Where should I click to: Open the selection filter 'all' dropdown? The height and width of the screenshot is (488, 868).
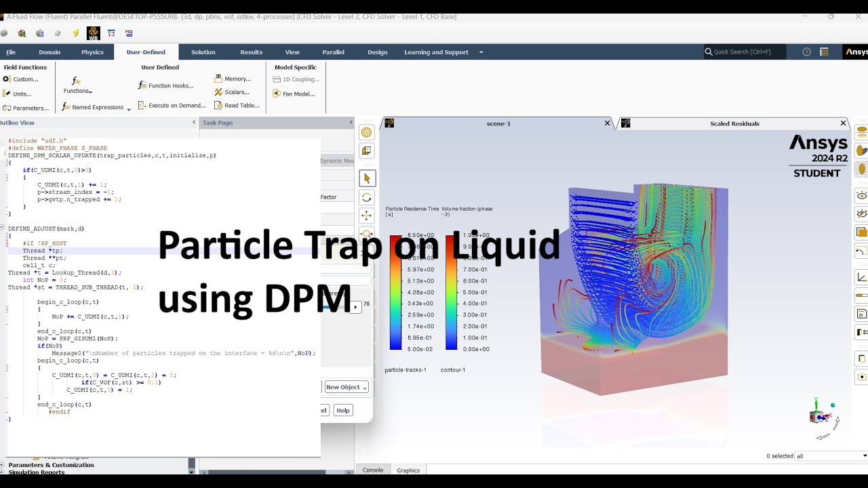(x=832, y=456)
